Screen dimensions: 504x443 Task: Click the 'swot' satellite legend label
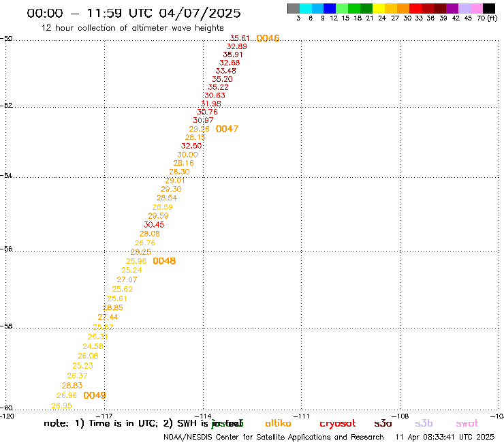467,424
